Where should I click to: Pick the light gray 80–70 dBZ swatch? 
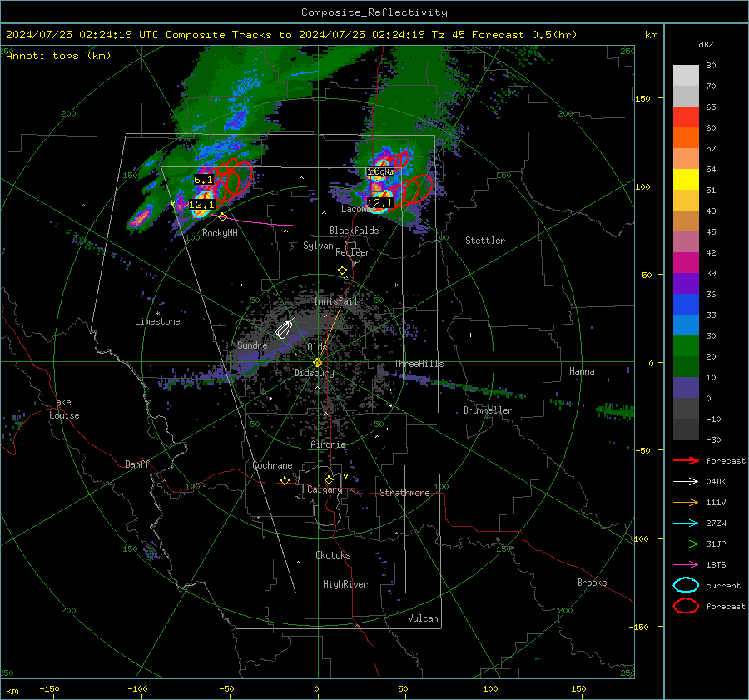pyautogui.click(x=686, y=76)
